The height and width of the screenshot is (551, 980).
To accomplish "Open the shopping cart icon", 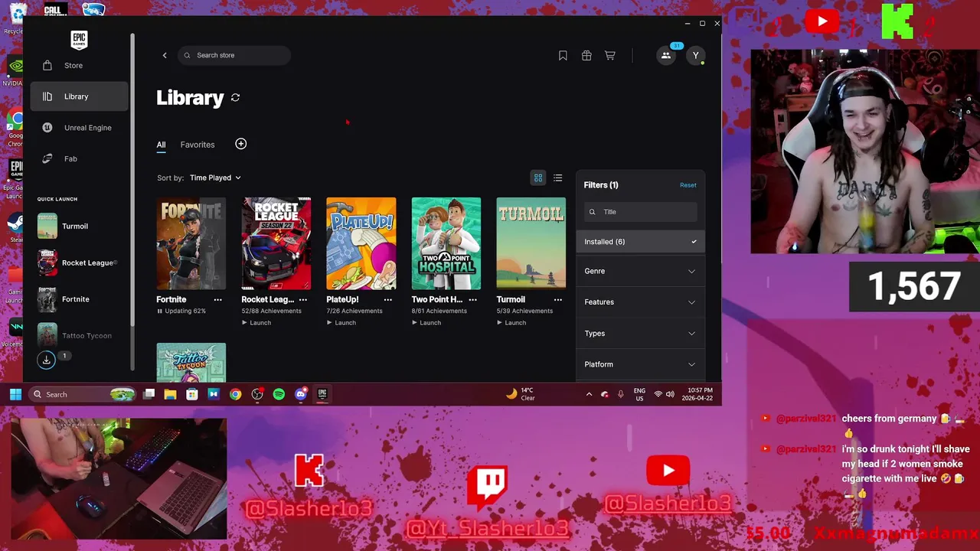I will point(610,55).
